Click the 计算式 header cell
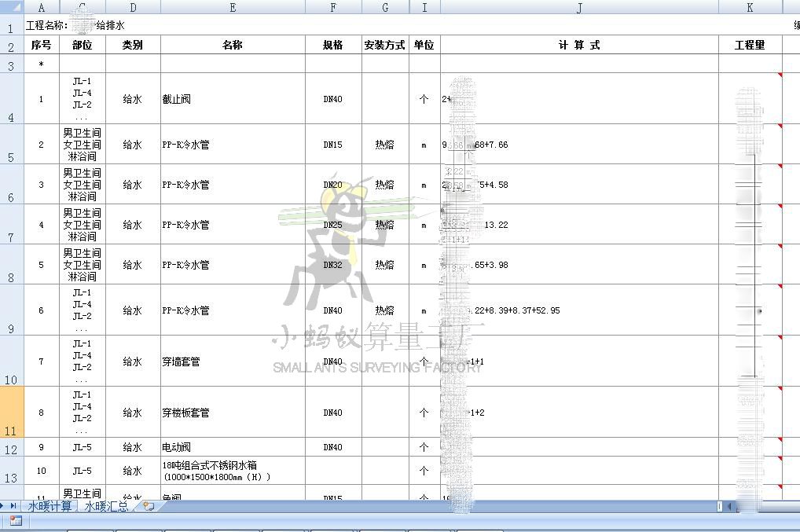The height and width of the screenshot is (532, 800). [x=579, y=45]
